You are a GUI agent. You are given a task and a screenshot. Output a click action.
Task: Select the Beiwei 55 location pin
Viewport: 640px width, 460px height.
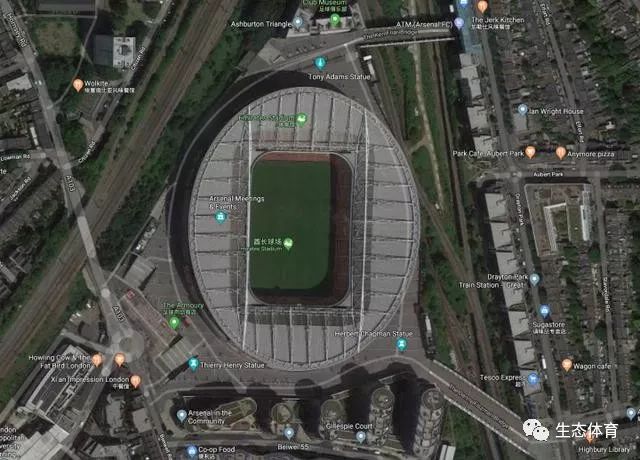[289, 433]
